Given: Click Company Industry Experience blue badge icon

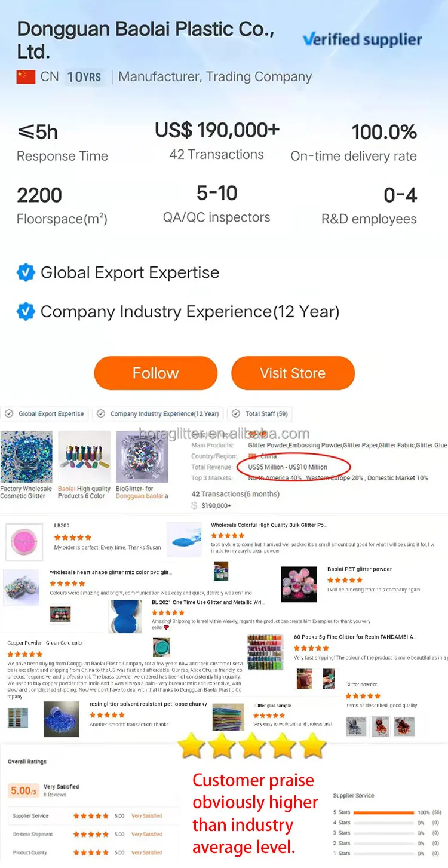Looking at the screenshot, I should (26, 311).
